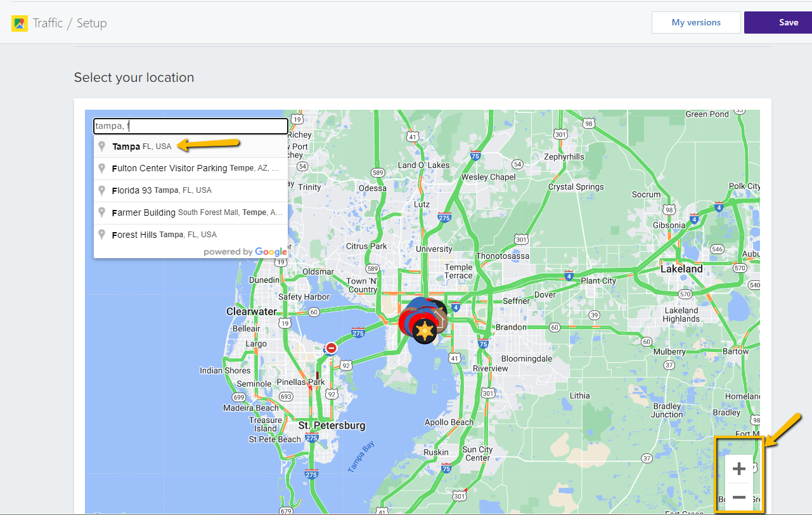Open the Setup breadcrumb item
The image size is (812, 515).
coord(92,23)
